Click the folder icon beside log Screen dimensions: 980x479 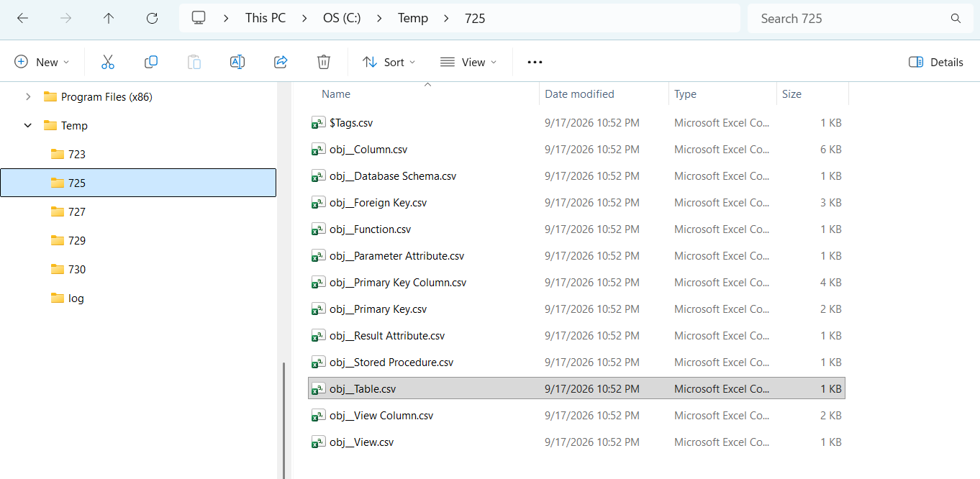tap(58, 298)
